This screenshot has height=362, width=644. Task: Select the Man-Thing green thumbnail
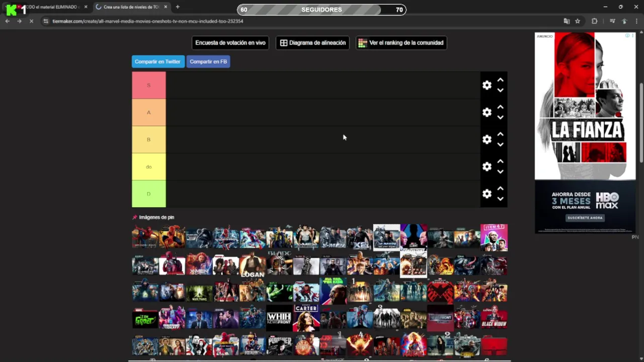(199, 292)
